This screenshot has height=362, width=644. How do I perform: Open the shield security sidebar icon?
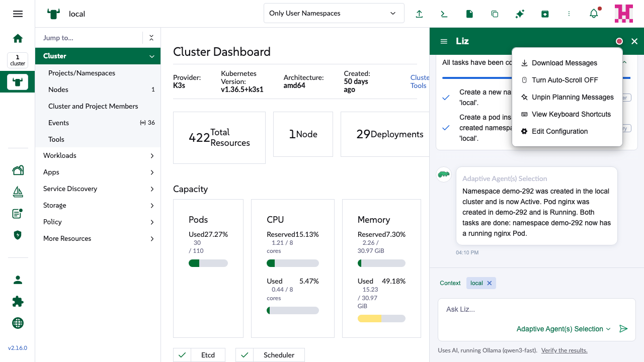18,235
